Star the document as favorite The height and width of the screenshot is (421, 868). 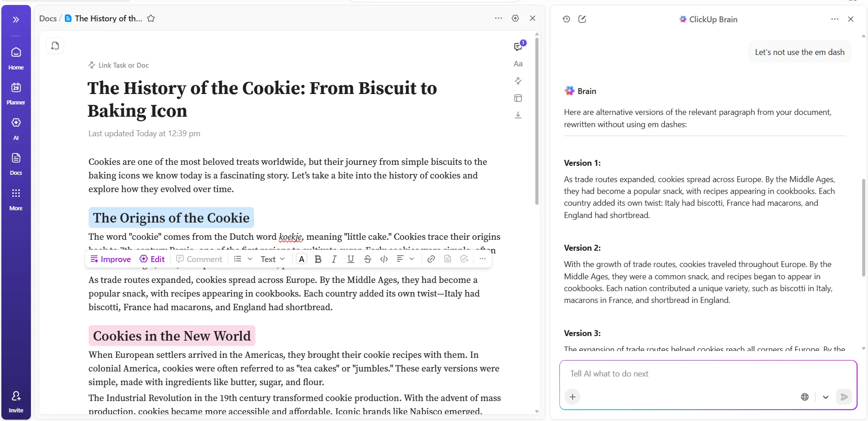coord(151,19)
